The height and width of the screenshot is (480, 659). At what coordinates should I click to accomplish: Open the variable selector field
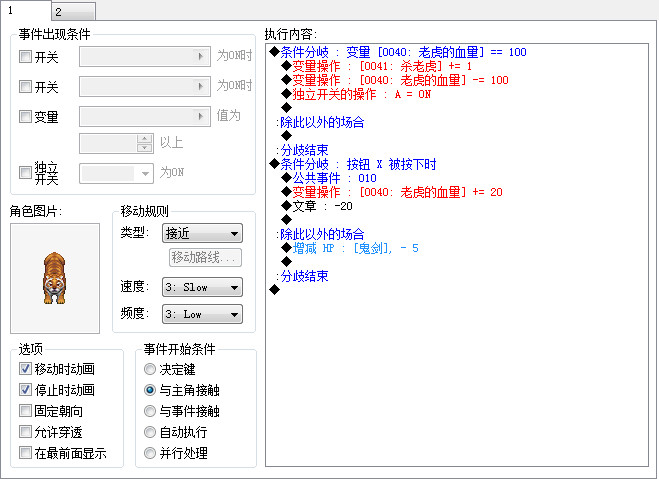coord(145,116)
